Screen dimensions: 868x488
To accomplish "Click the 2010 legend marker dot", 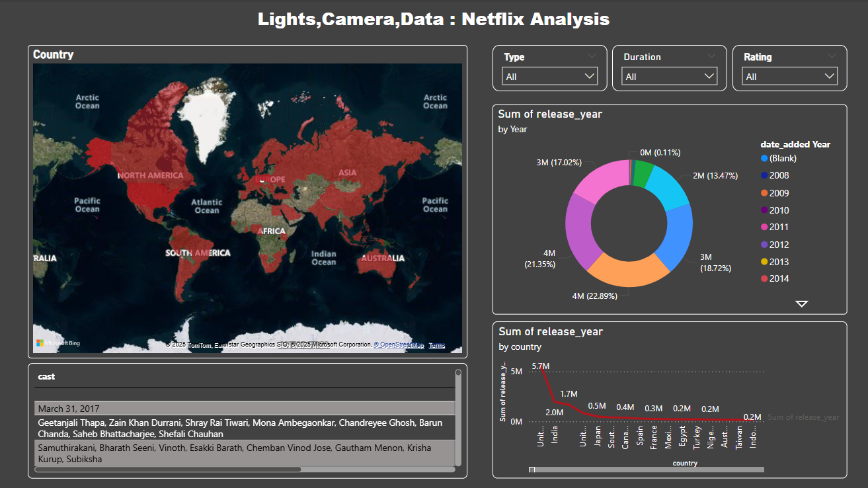I will click(764, 210).
